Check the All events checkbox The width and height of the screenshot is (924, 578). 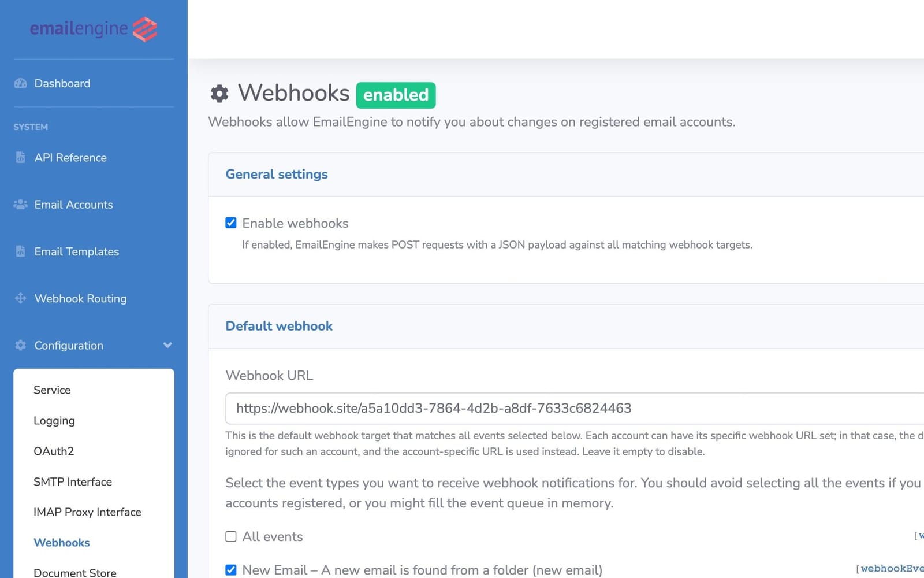point(231,536)
